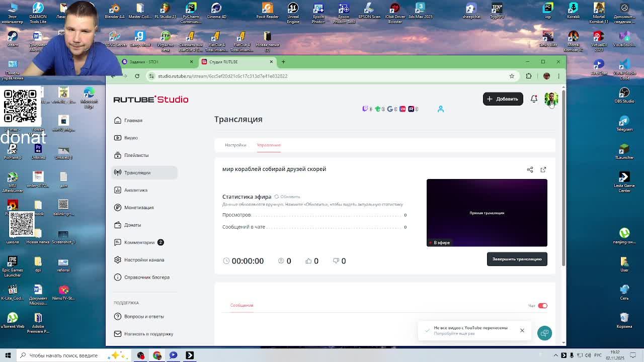Open Chrome extensions puzzle icon
The height and width of the screenshot is (362, 644).
pyautogui.click(x=529, y=76)
